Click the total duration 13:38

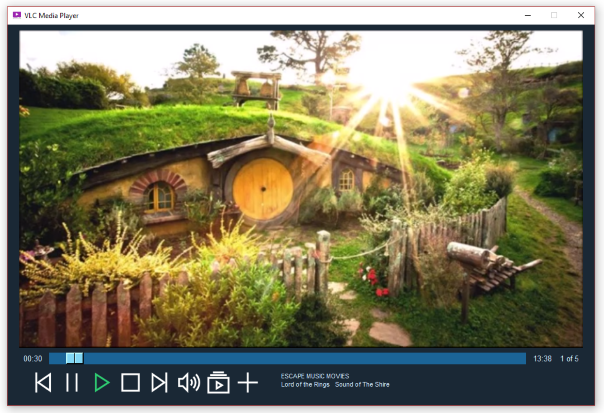[542, 359]
